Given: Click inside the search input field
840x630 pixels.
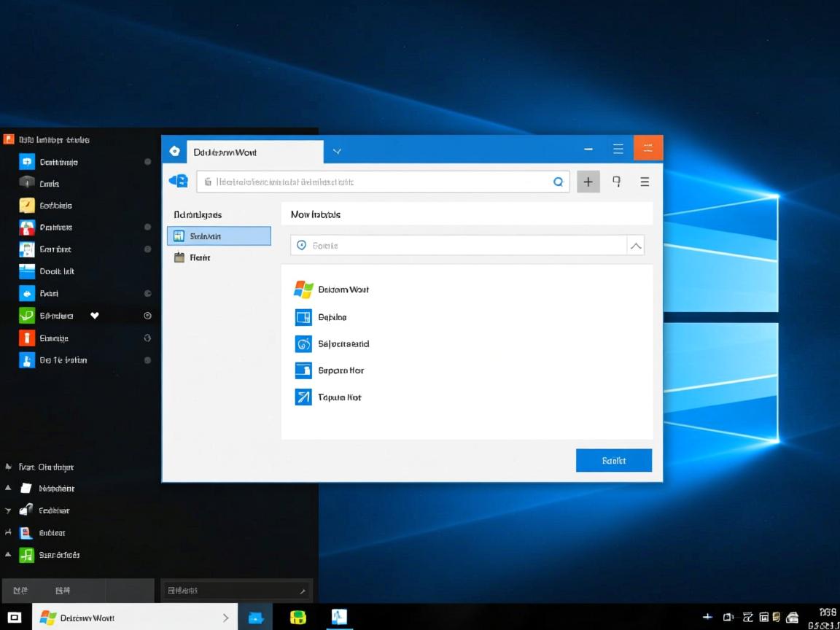Looking at the screenshot, I should pos(437,245).
